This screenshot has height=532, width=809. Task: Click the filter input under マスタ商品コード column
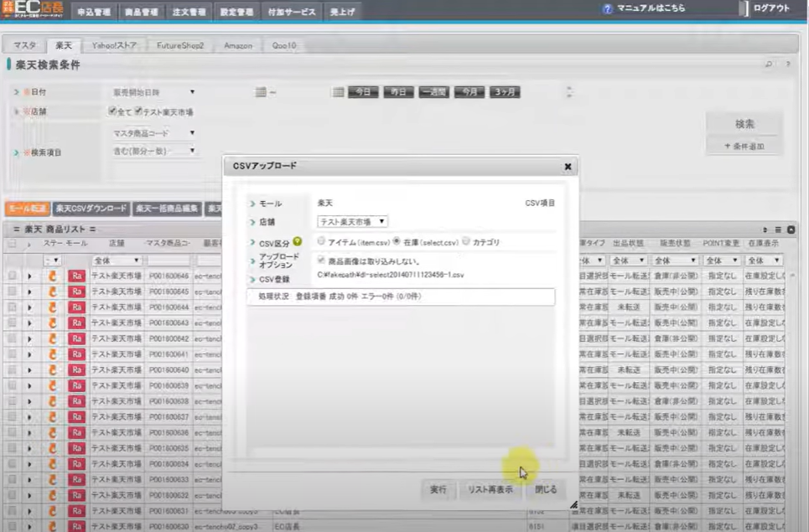click(169, 259)
